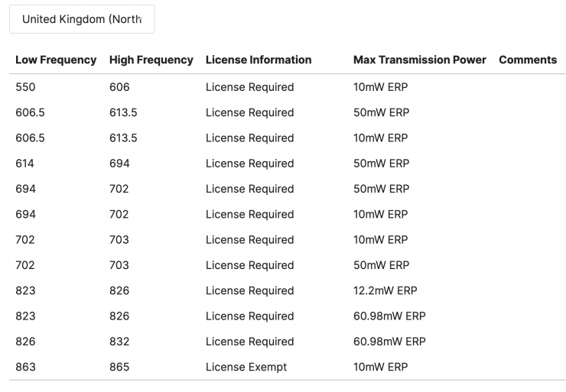Image resolution: width=566 pixels, height=392 pixels.
Task: Open the United Kingdom country dropdown
Action: point(82,19)
